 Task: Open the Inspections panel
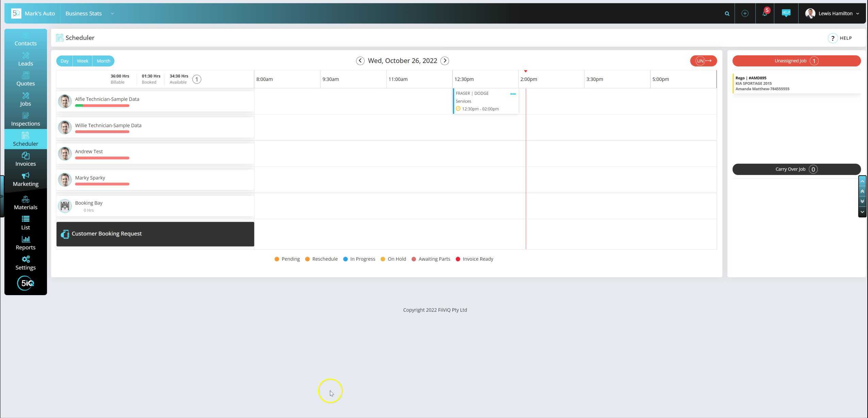point(25,118)
